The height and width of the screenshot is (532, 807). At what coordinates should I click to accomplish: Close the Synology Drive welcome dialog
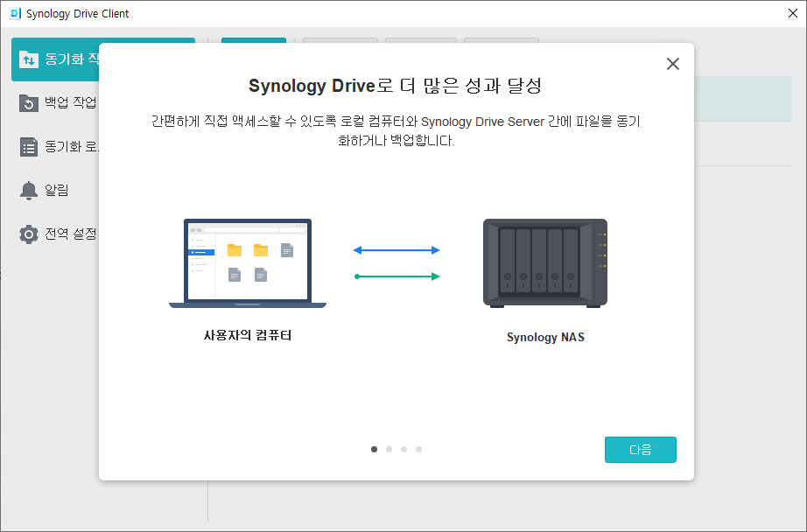click(673, 64)
